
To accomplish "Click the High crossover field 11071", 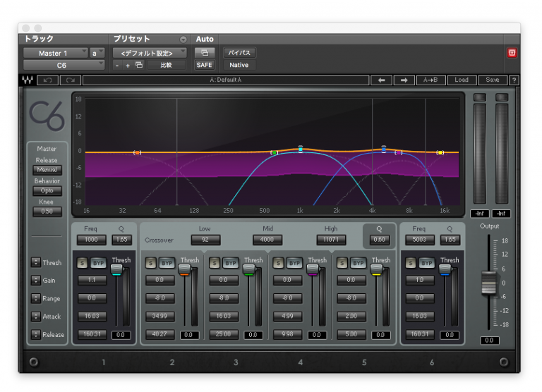I will [331, 240].
